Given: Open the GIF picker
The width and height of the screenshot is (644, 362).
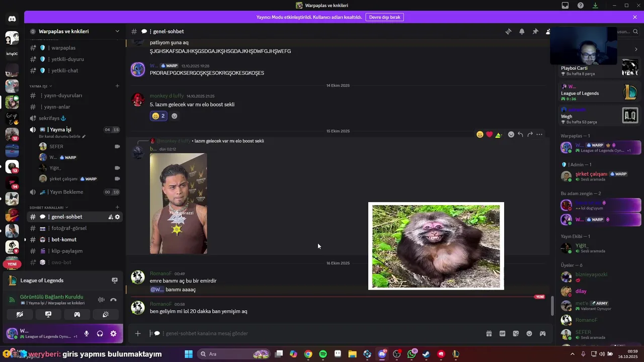Looking at the screenshot, I should tap(502, 333).
